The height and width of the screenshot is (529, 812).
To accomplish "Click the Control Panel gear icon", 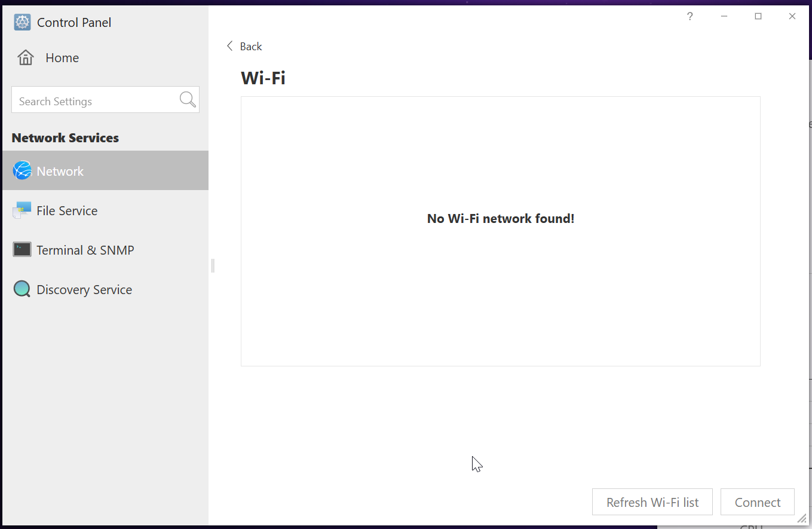I will pos(22,23).
